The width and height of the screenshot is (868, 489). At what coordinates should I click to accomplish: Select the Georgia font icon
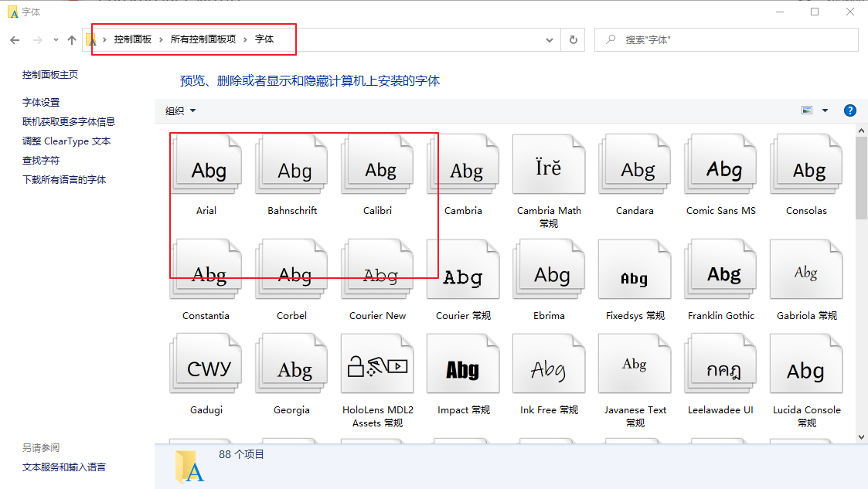(291, 363)
